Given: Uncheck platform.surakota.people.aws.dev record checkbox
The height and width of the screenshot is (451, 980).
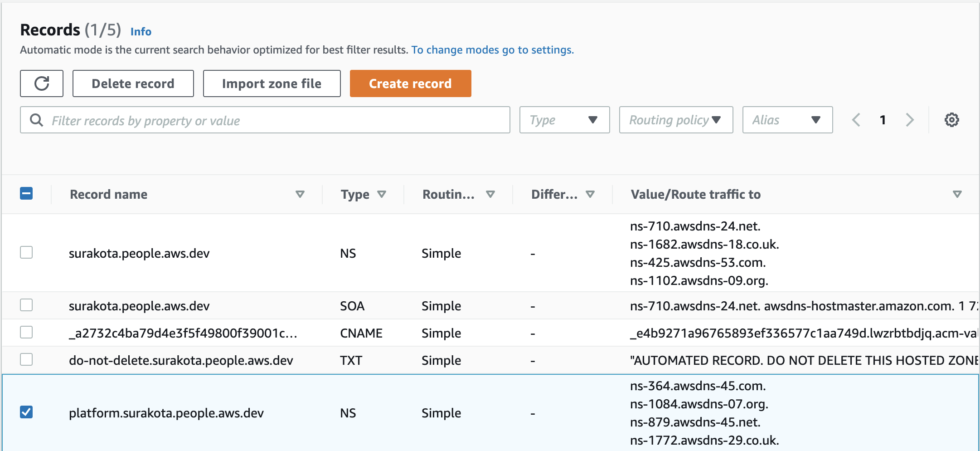Looking at the screenshot, I should (26, 412).
